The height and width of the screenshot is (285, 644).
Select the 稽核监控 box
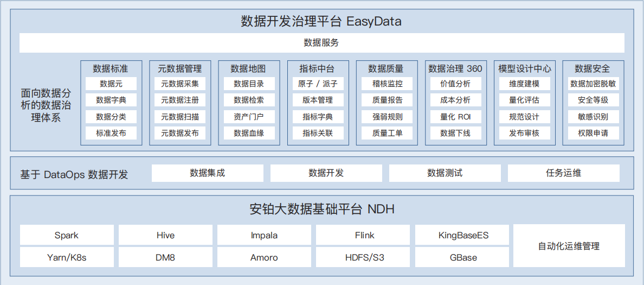(387, 84)
